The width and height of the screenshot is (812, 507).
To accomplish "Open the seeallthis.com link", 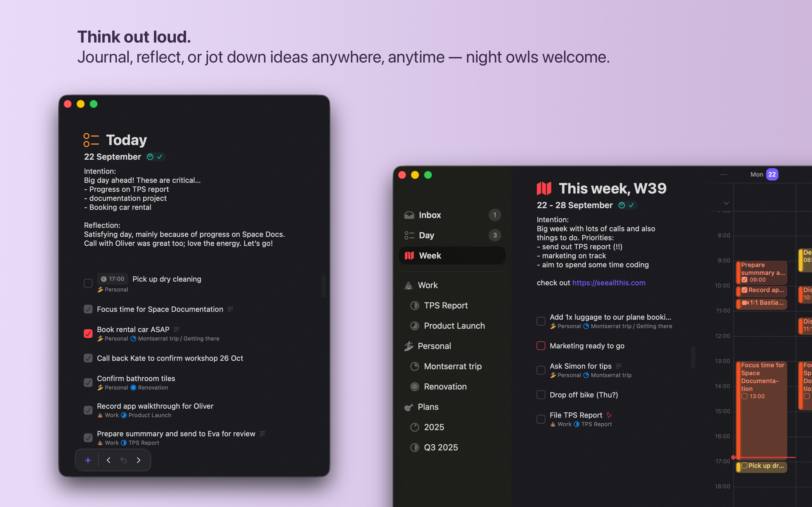I will click(608, 283).
